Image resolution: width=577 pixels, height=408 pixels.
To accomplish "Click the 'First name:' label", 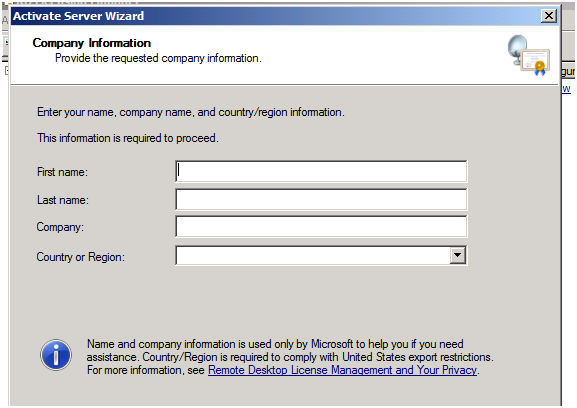I will 62,172.
